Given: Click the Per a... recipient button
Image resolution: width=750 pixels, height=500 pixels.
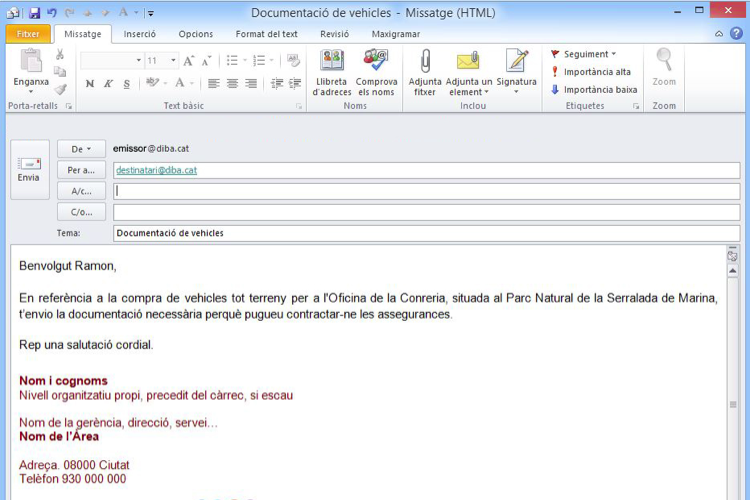Looking at the screenshot, I should [81, 170].
